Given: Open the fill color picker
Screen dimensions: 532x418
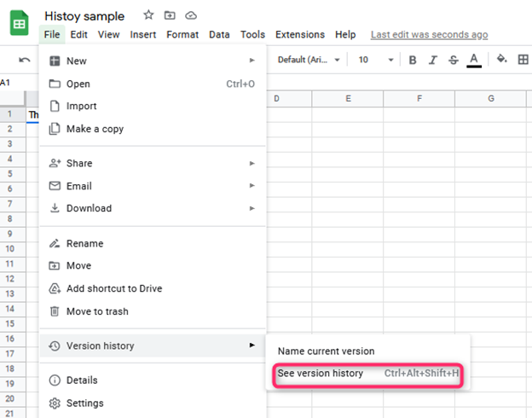Looking at the screenshot, I should click(x=502, y=59).
